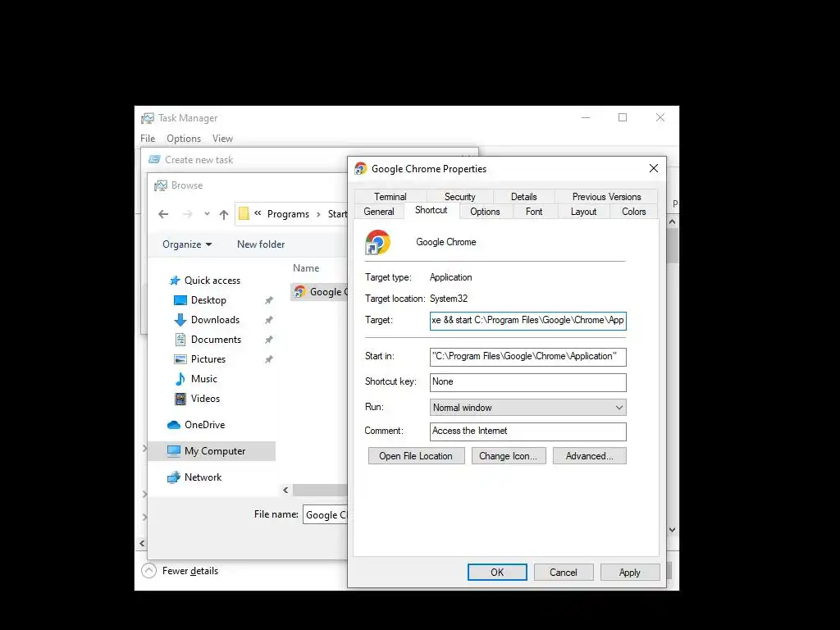
Task: Switch to the General tab
Action: 379,212
